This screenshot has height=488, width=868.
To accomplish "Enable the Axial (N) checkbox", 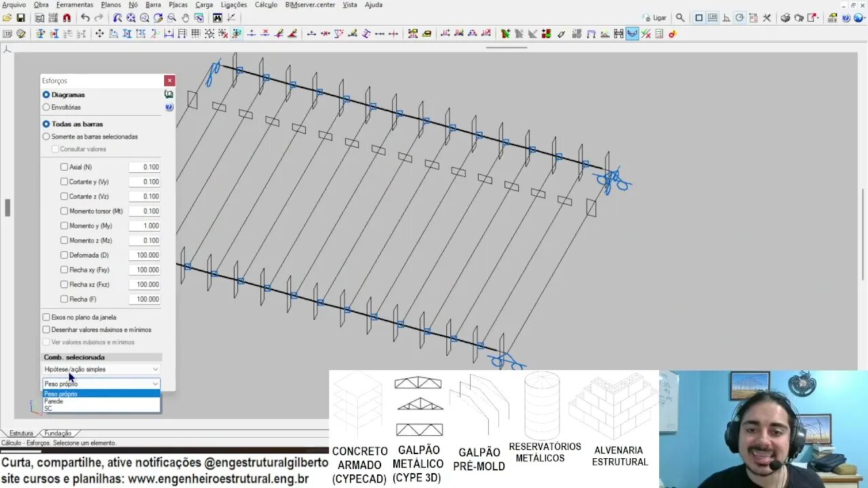I will pos(64,167).
